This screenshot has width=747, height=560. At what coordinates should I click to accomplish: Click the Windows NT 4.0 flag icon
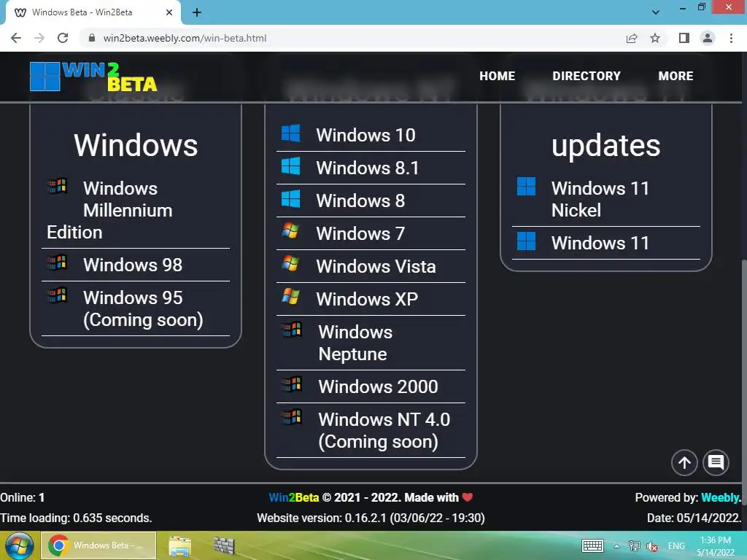tap(292, 416)
